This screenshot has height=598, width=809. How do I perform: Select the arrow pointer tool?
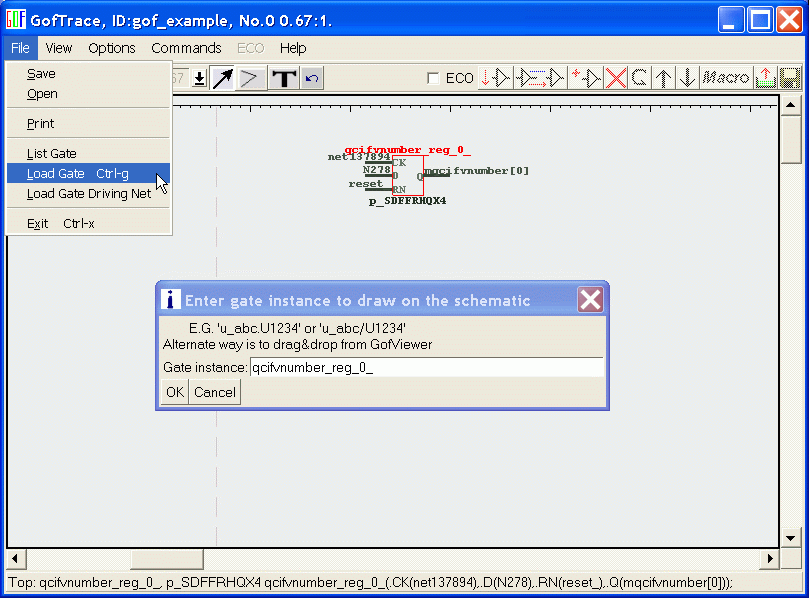(223, 78)
